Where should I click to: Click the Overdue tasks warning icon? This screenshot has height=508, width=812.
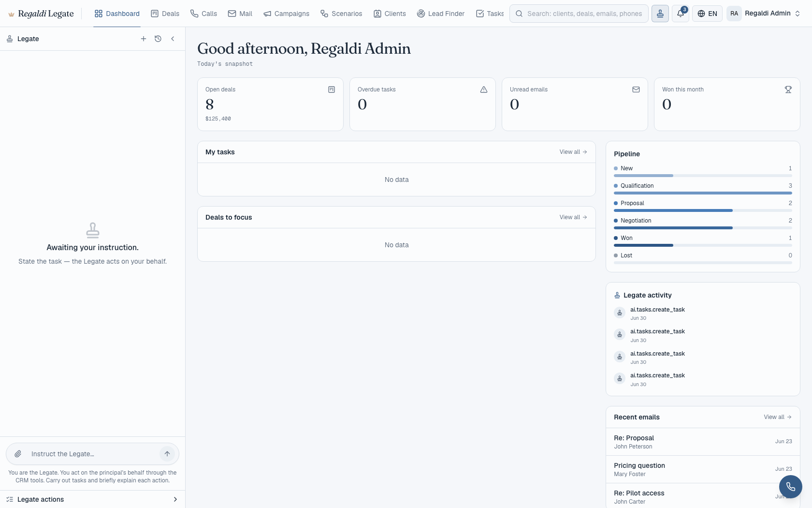484,90
